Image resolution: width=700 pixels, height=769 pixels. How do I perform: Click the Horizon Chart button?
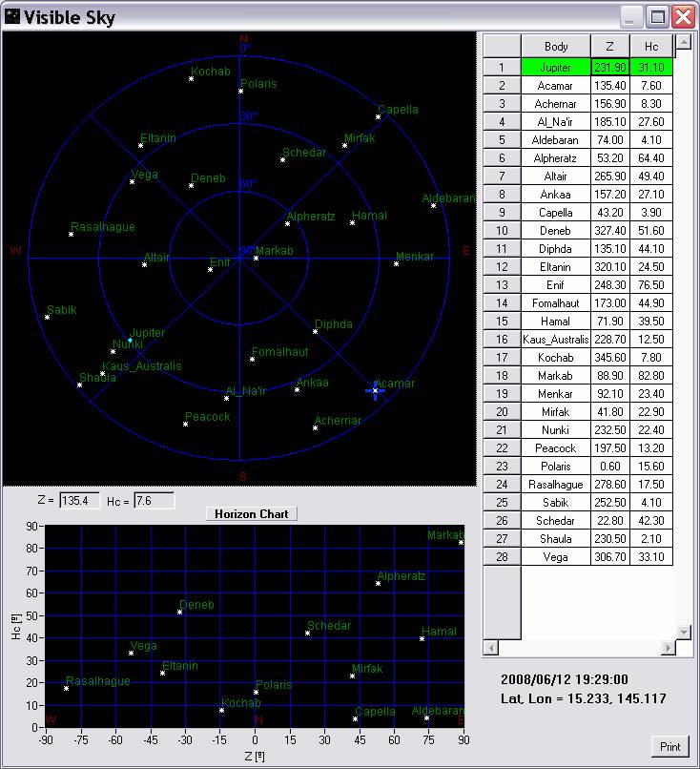(252, 513)
